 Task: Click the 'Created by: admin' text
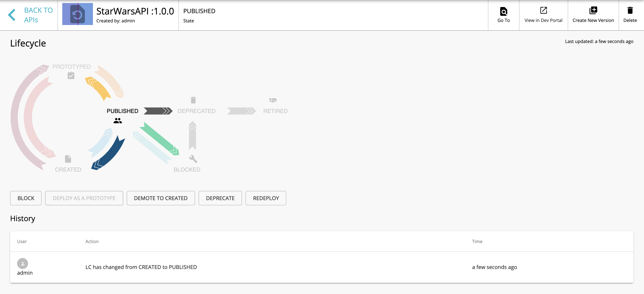tap(116, 21)
